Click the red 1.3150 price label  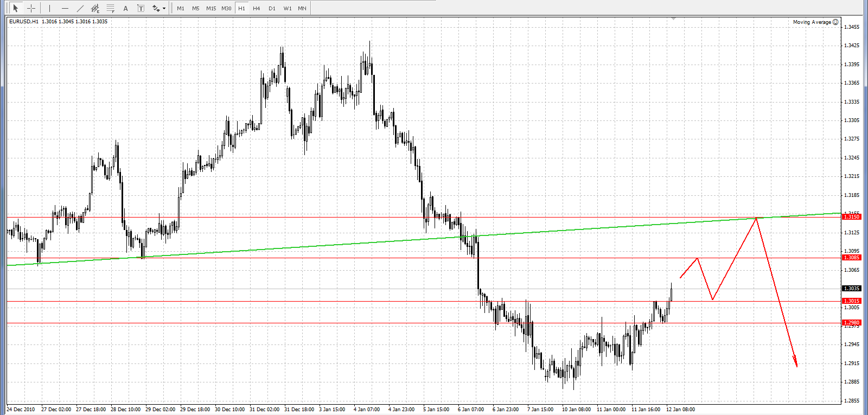[851, 217]
